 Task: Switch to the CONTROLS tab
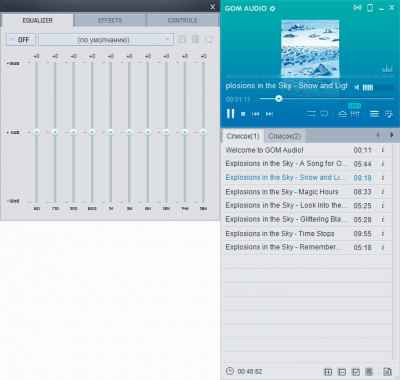tap(182, 20)
